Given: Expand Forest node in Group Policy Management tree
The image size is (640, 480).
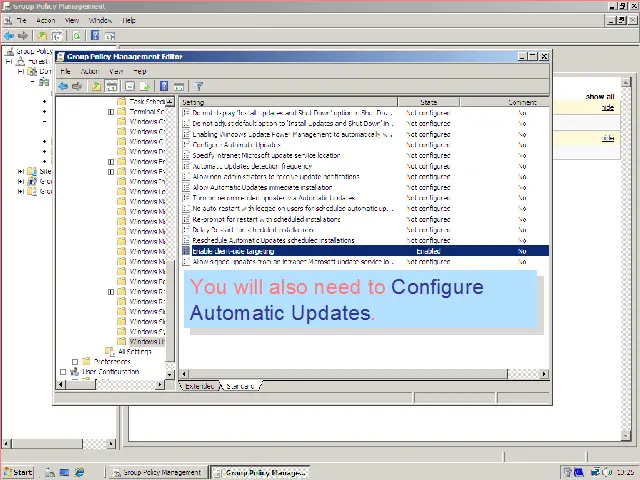Looking at the screenshot, I should (x=9, y=62).
